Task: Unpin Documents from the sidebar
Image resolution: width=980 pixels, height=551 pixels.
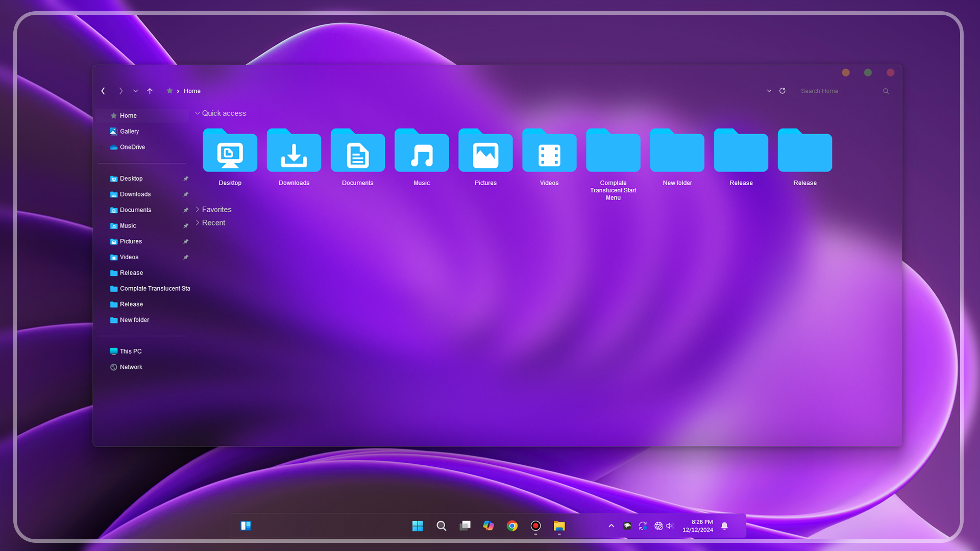Action: click(186, 210)
